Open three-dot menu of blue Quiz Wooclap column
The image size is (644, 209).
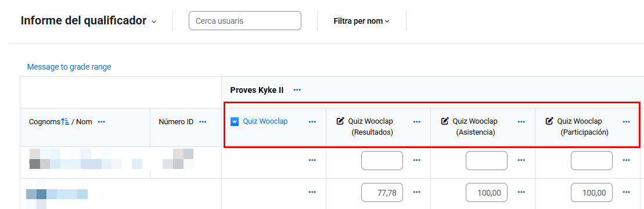312,121
